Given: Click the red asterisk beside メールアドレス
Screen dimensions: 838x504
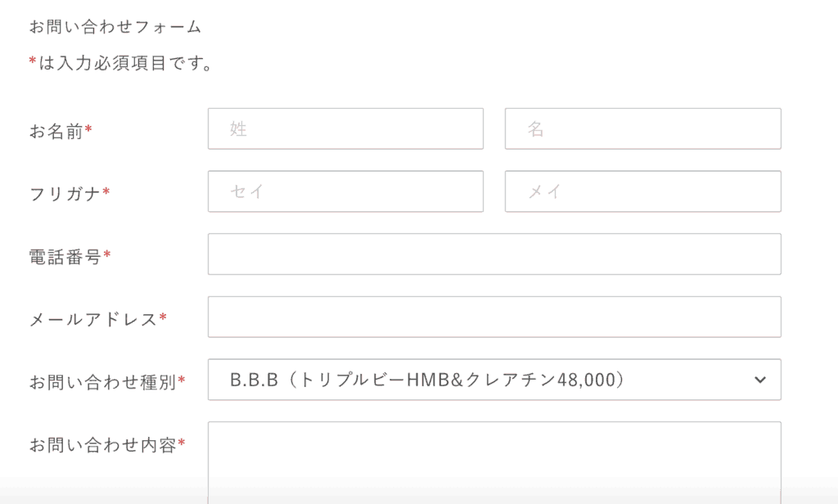Looking at the screenshot, I should tap(163, 317).
